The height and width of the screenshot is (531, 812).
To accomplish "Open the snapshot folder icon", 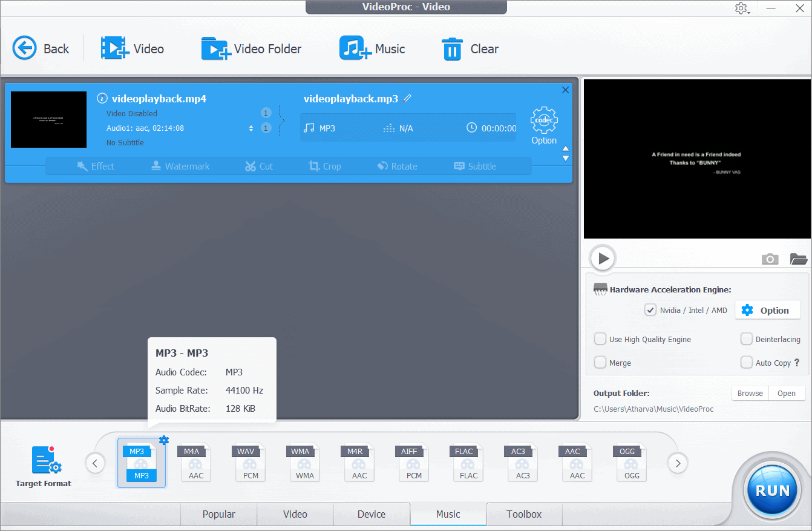I will pyautogui.click(x=799, y=259).
